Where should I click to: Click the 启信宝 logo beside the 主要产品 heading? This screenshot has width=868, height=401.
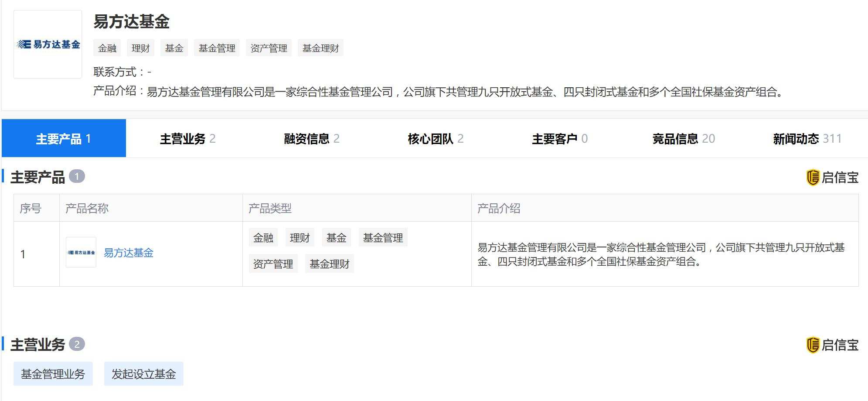(x=832, y=178)
